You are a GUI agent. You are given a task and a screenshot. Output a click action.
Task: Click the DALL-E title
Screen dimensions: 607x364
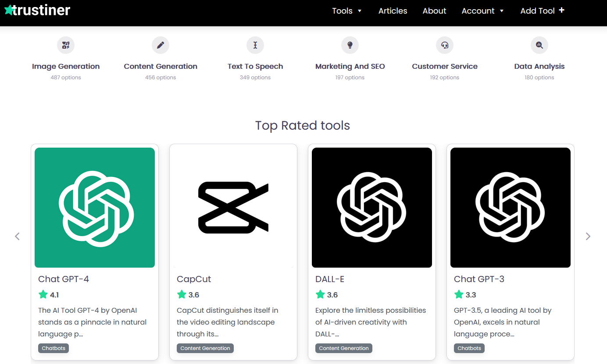[330, 279]
